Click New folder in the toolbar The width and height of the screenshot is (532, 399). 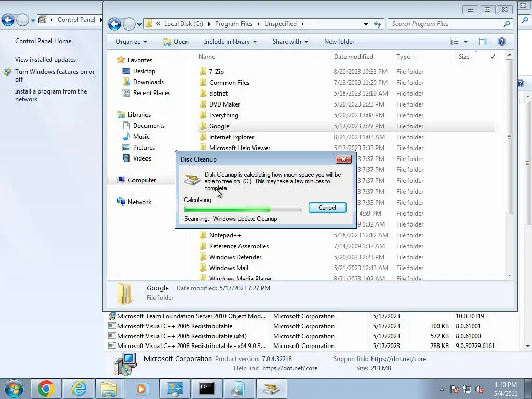click(x=339, y=42)
